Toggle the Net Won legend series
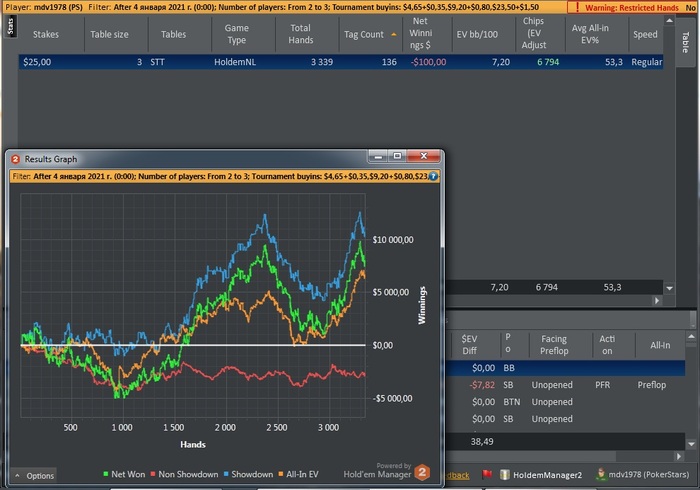 pos(124,474)
